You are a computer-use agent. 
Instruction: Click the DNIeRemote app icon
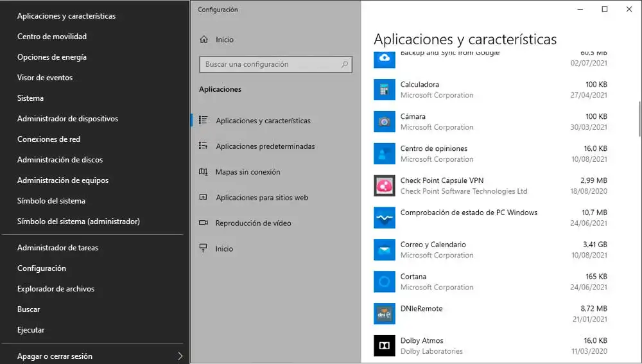(x=384, y=314)
